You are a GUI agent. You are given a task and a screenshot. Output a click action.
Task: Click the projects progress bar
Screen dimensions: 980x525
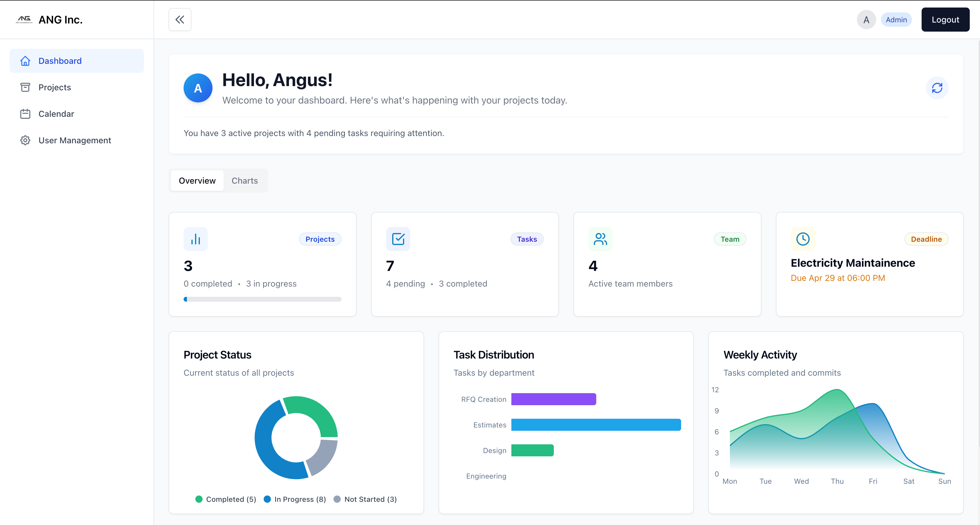pyautogui.click(x=262, y=300)
